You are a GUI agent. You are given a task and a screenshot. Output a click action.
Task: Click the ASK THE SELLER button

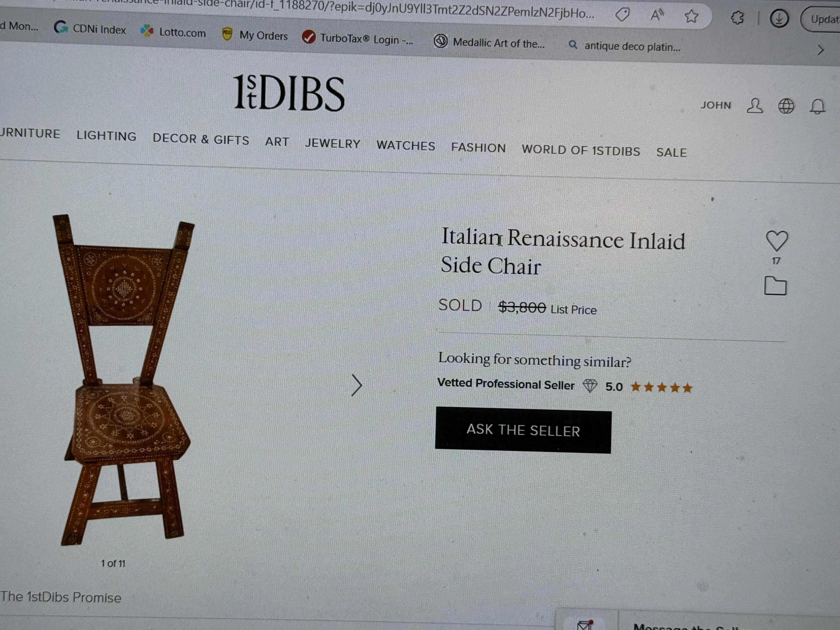point(523,430)
